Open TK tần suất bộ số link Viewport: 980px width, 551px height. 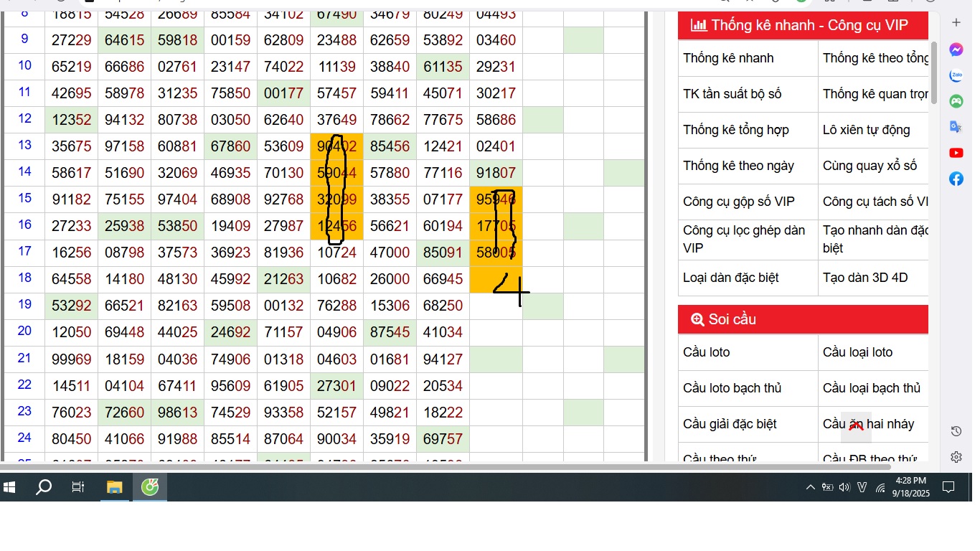coord(732,94)
